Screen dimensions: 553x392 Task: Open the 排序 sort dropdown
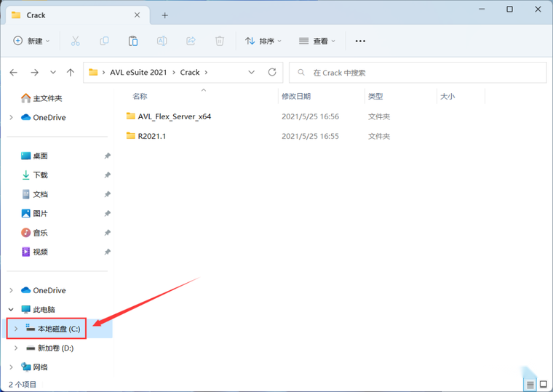pos(263,41)
